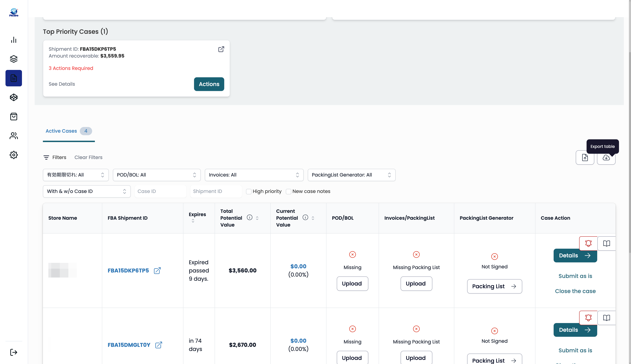Click the upload file icon button
The width and height of the screenshot is (631, 364).
coord(585,157)
